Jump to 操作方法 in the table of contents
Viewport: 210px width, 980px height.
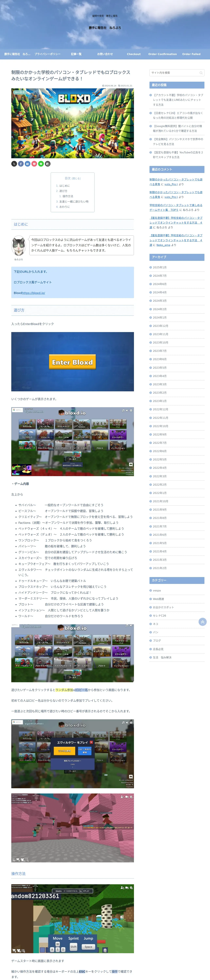pyautogui.click(x=68, y=196)
